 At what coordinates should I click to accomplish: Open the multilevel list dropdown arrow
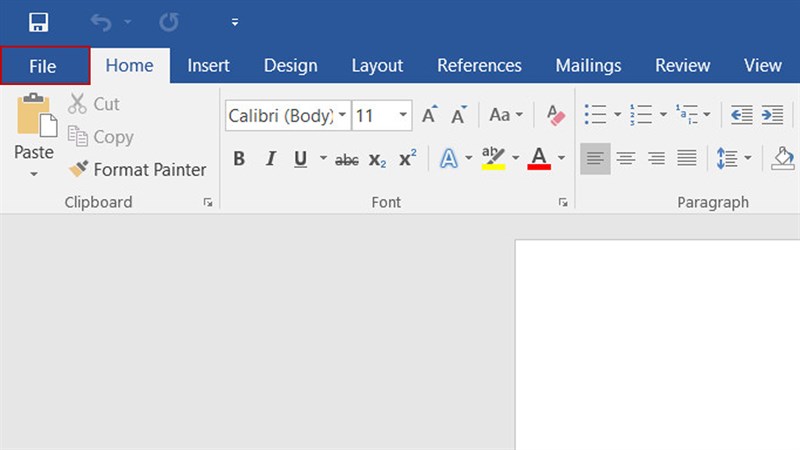tap(707, 114)
